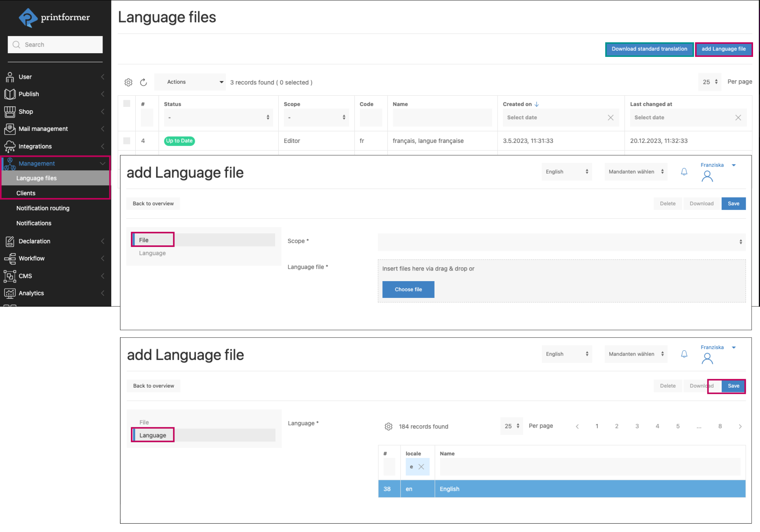Click the Workflow sidebar icon

(10, 259)
